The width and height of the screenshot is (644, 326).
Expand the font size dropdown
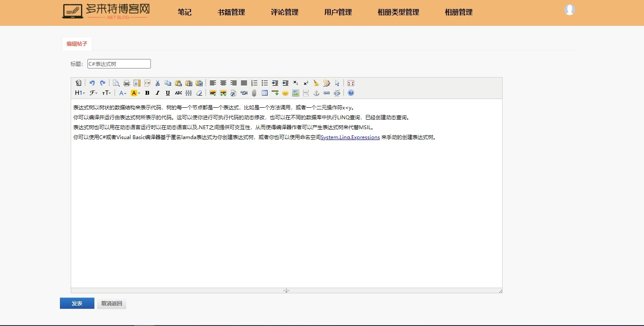coord(106,93)
